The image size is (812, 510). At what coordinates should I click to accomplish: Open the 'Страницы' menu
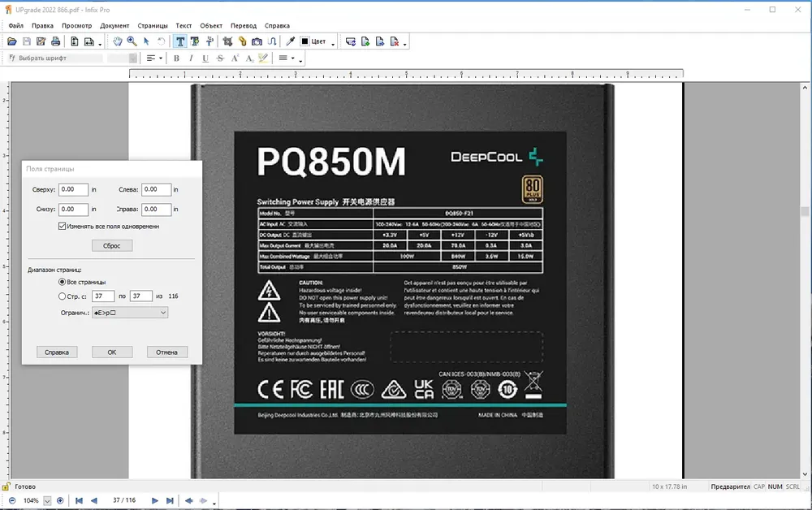[153, 25]
